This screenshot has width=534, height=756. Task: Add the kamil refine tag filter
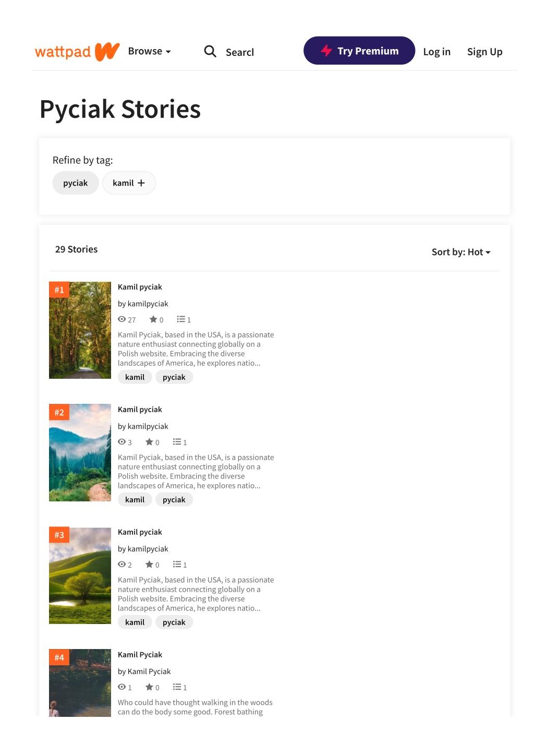tap(129, 183)
